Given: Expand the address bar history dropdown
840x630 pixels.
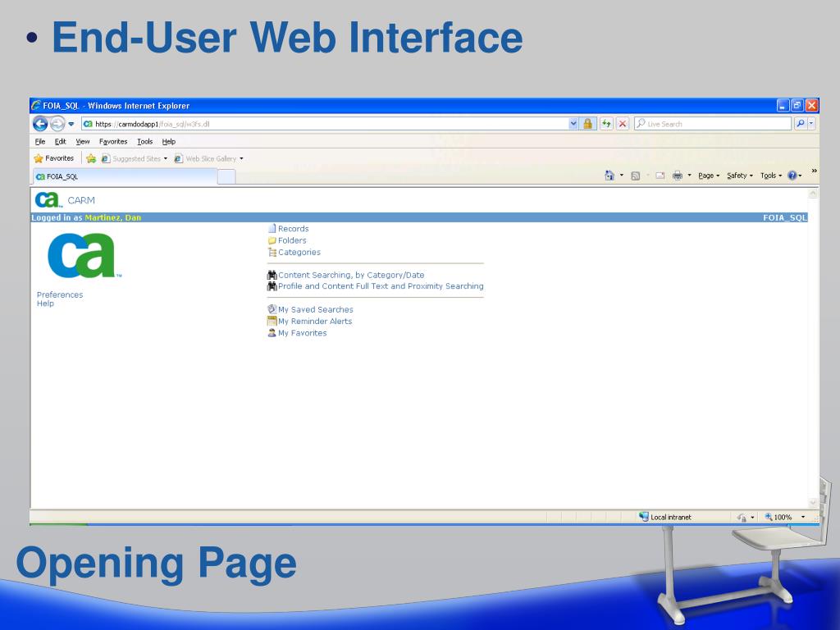Looking at the screenshot, I should 573,124.
